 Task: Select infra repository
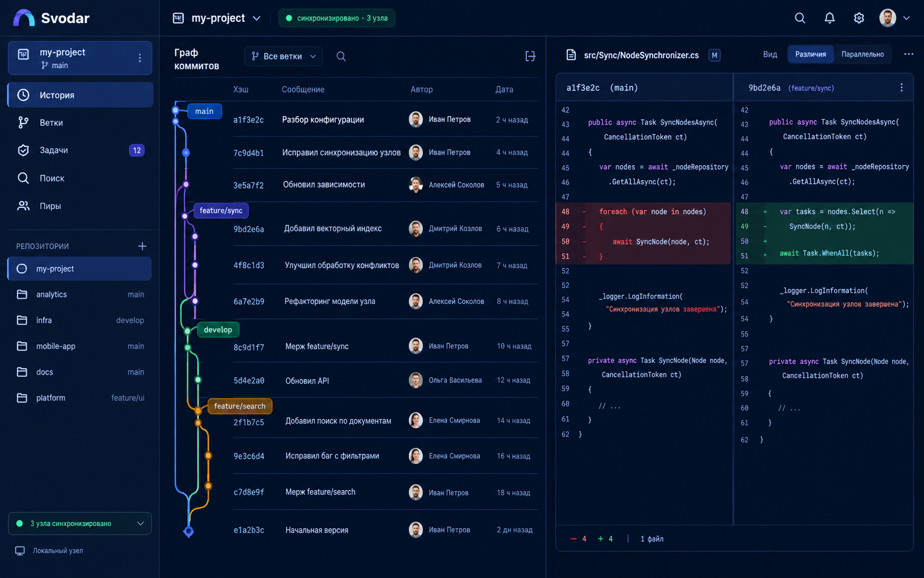coord(80,320)
